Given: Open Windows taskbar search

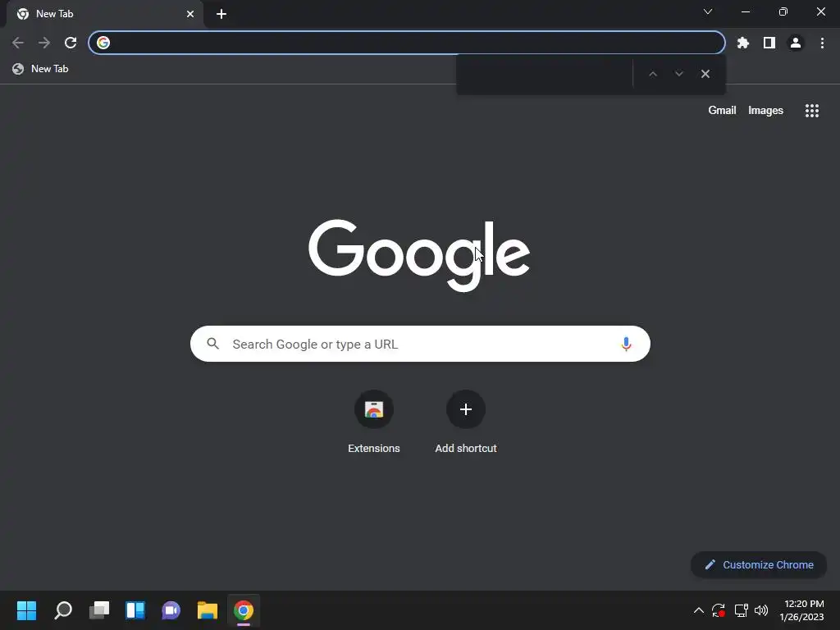Looking at the screenshot, I should coord(63,610).
